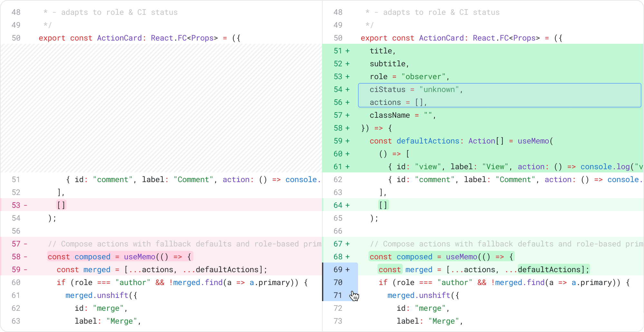Click the title, added line
The height and width of the screenshot is (332, 644).
tap(383, 51)
